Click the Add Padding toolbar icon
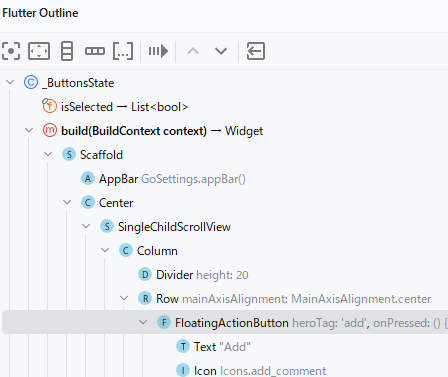 point(39,51)
